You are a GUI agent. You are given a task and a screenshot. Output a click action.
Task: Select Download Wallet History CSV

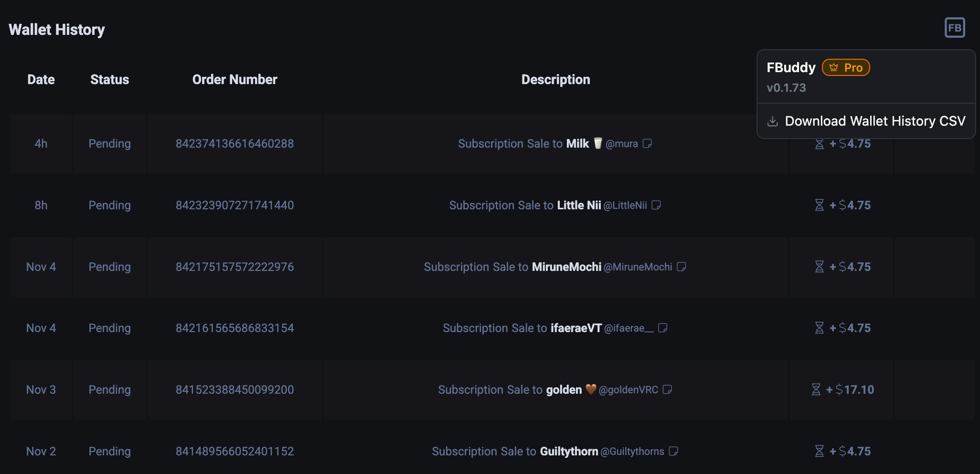875,121
